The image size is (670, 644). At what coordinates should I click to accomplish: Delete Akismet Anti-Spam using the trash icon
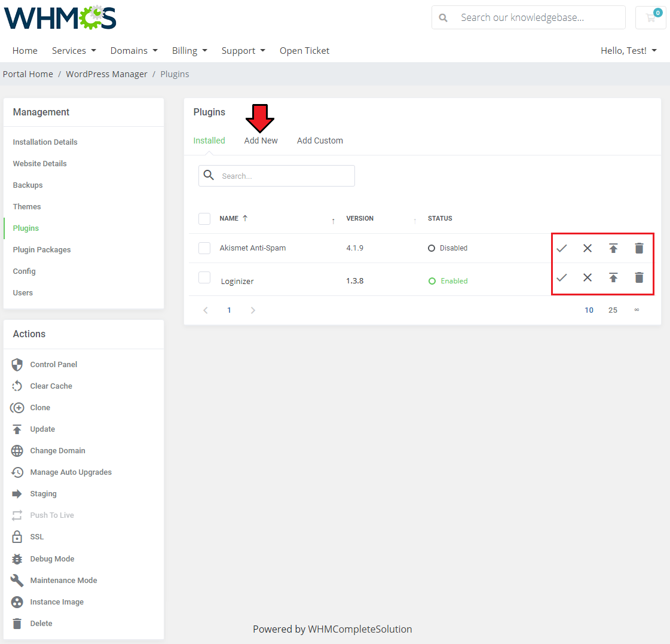coord(639,248)
